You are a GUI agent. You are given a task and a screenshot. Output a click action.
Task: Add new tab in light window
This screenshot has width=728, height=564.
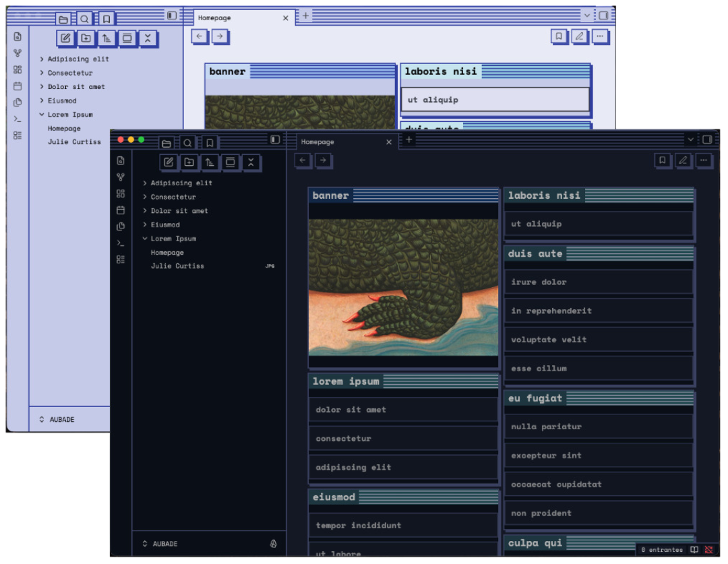point(305,15)
